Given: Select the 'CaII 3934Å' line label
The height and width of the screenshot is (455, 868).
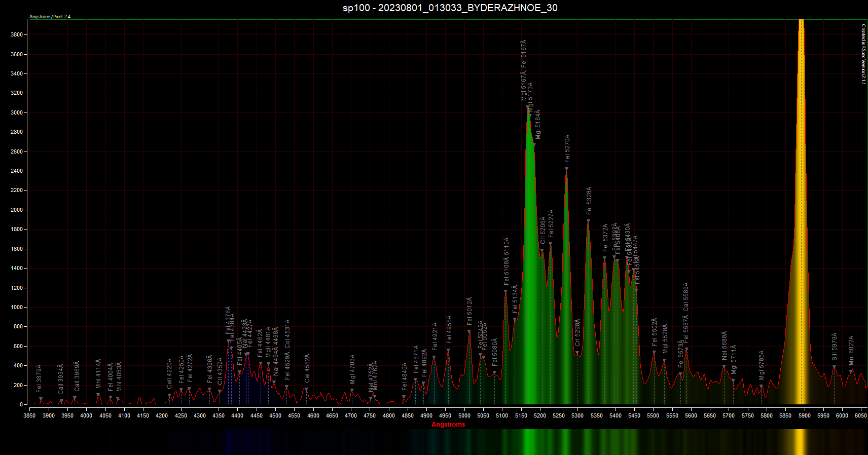Looking at the screenshot, I should click(x=61, y=379).
